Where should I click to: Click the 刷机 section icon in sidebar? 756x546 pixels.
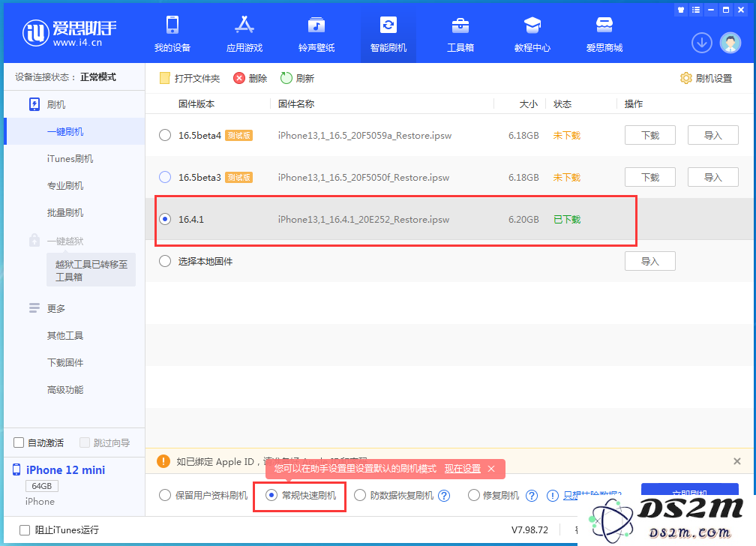[x=34, y=105]
